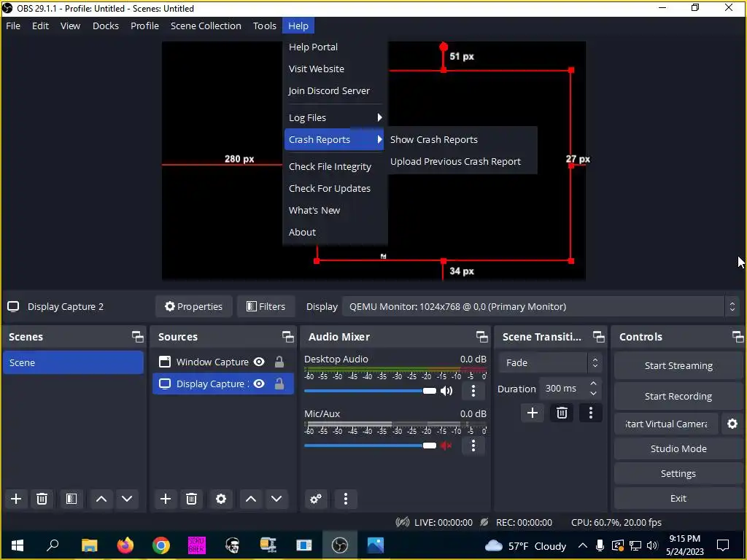
Task: Move source down arrow in Sources panel
Action: pos(276,499)
